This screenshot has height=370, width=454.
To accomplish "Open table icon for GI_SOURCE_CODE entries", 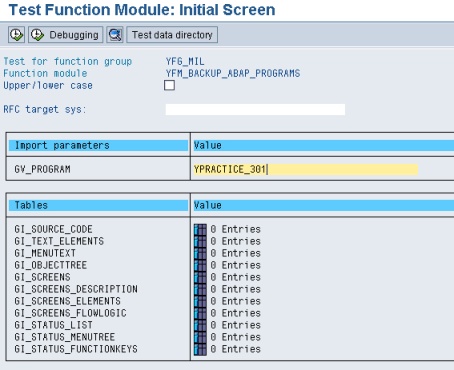I will 200,229.
